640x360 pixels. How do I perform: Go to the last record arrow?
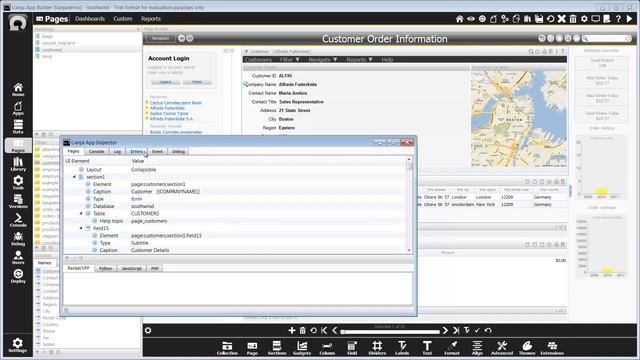pyautogui.click(x=456, y=330)
